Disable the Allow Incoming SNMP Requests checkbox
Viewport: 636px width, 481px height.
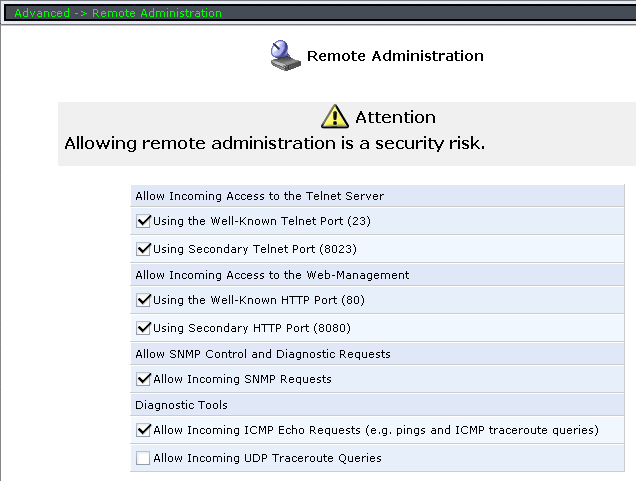(143, 379)
